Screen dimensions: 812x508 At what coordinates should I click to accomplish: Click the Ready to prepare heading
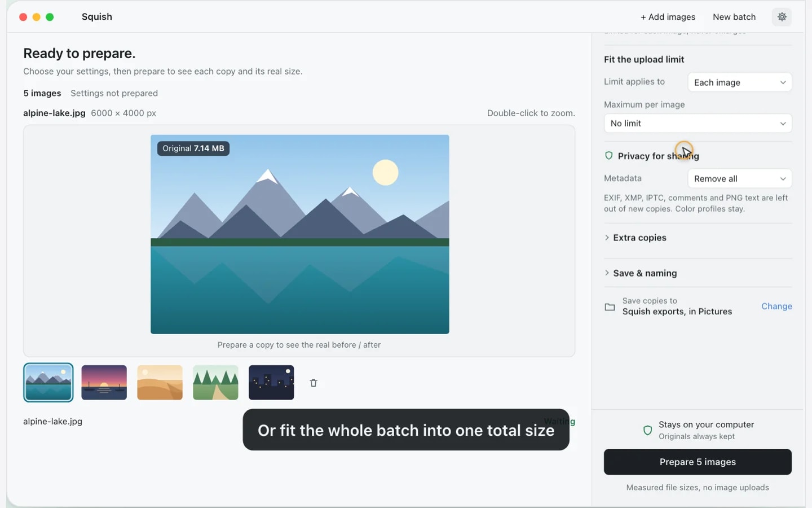pyautogui.click(x=80, y=53)
